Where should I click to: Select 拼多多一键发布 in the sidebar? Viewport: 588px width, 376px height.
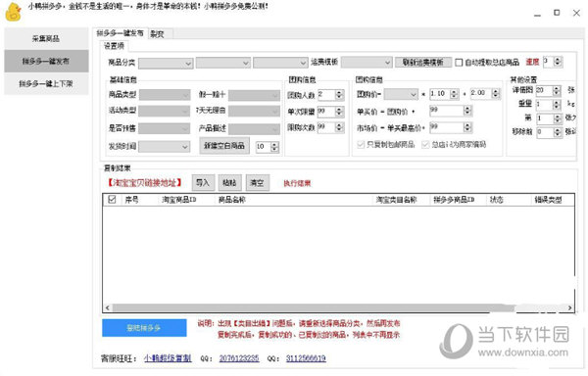click(46, 61)
